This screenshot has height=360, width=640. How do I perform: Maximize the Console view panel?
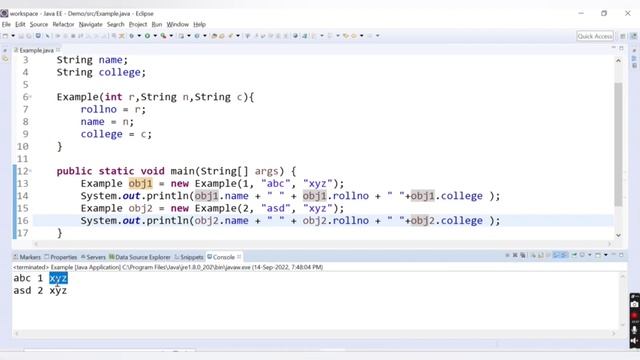pyautogui.click(x=621, y=255)
